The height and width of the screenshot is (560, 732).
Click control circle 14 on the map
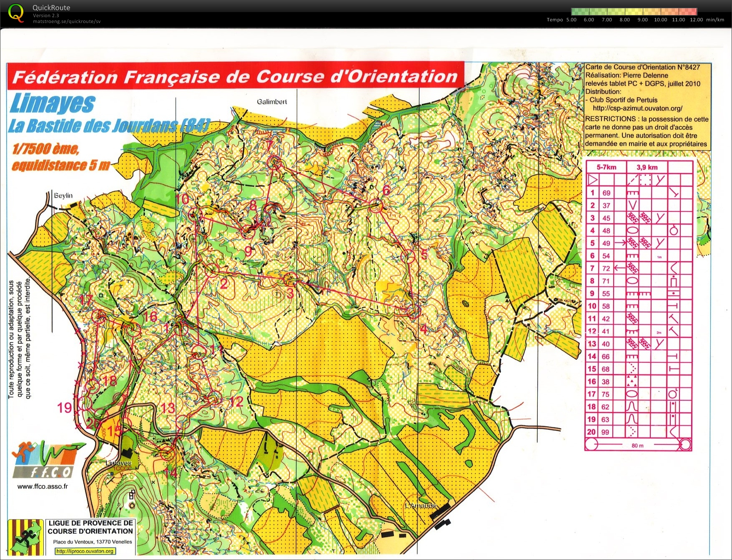[x=167, y=453]
